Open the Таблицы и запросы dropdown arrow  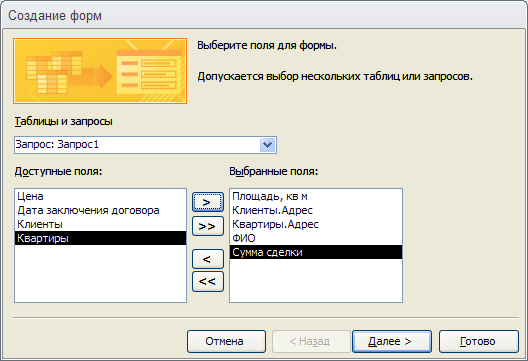(268, 145)
